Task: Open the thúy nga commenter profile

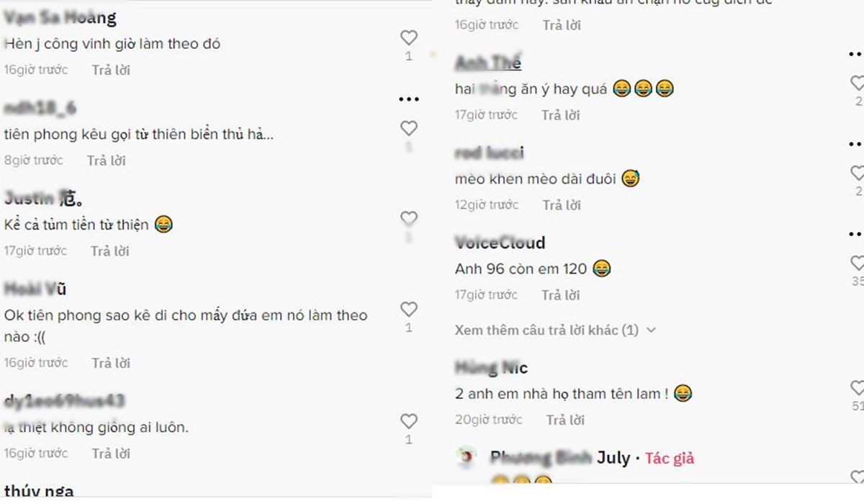Action: tap(39, 491)
